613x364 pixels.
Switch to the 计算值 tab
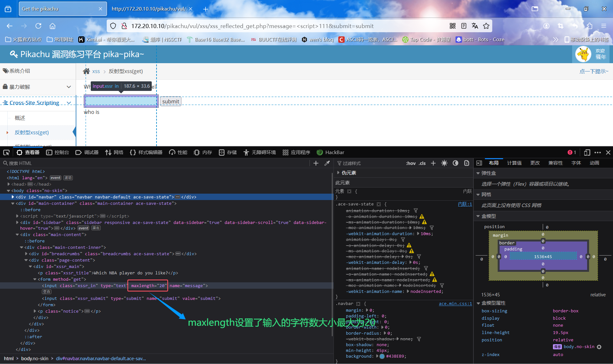[514, 163]
